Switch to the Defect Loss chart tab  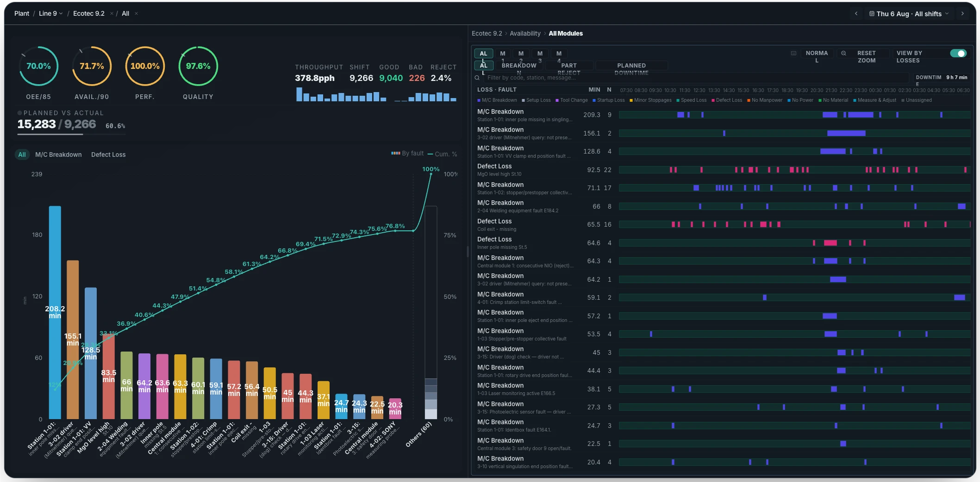click(x=108, y=154)
